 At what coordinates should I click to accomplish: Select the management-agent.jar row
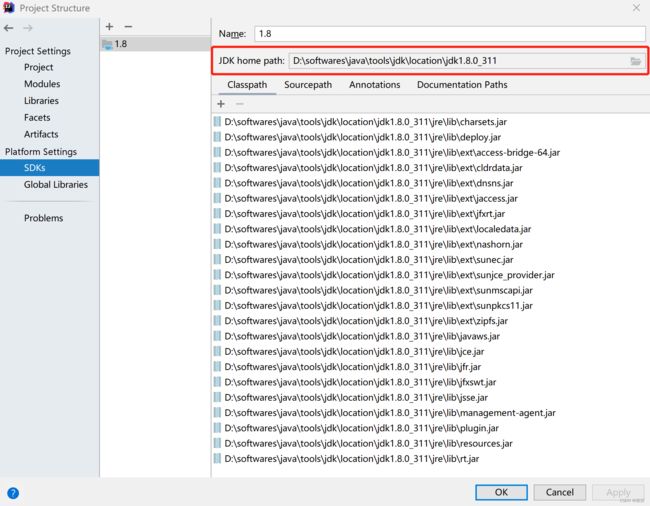click(x=430, y=413)
